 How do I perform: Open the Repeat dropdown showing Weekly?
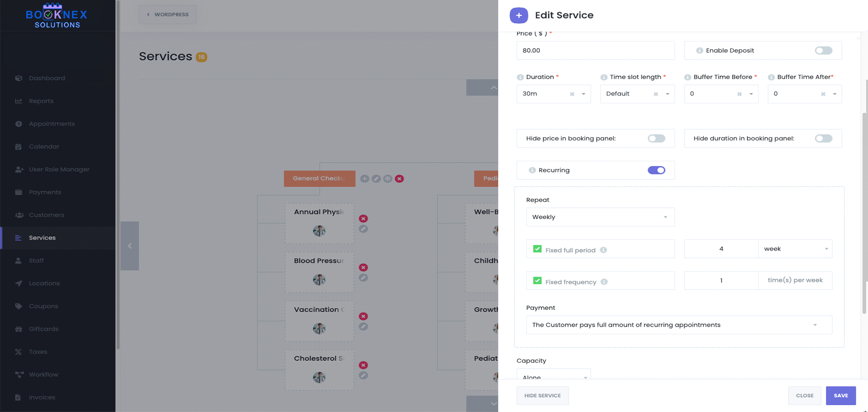point(600,217)
